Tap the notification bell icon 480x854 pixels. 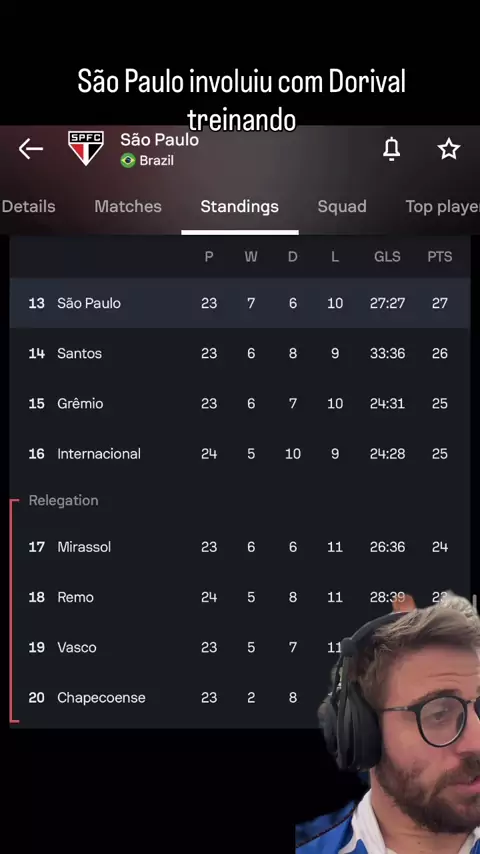391,149
